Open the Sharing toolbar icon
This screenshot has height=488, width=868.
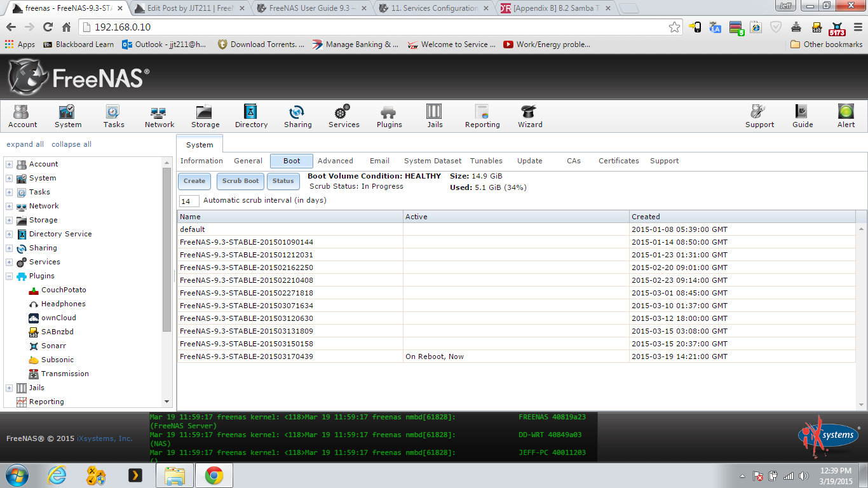coord(297,116)
